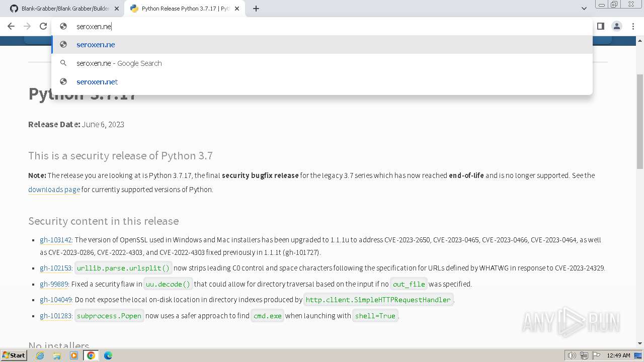Close the Blank-Grabber GitHub tab

point(117,9)
